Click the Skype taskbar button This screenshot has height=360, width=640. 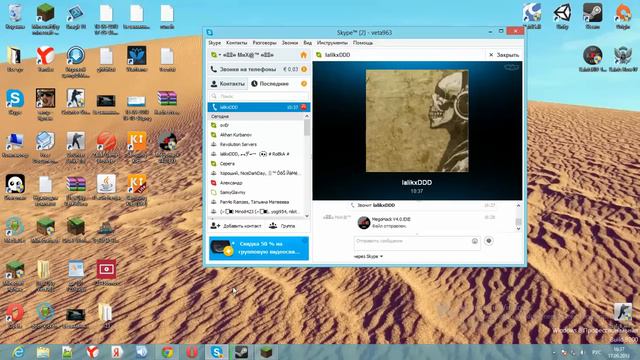[x=216, y=352]
